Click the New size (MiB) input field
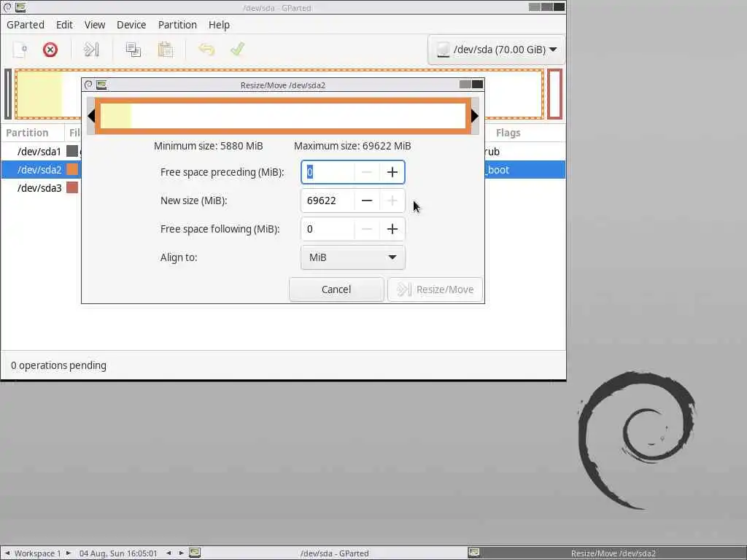 tap(328, 201)
